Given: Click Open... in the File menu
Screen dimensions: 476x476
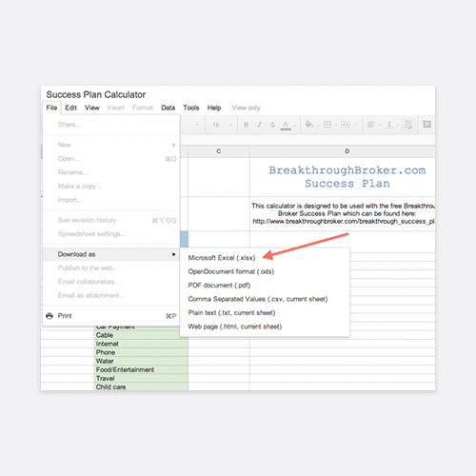Looking at the screenshot, I should (111, 158).
